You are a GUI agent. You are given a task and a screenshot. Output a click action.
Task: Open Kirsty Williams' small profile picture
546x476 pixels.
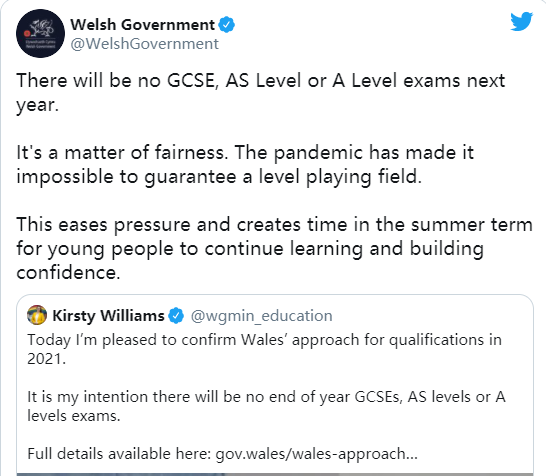coord(37,315)
